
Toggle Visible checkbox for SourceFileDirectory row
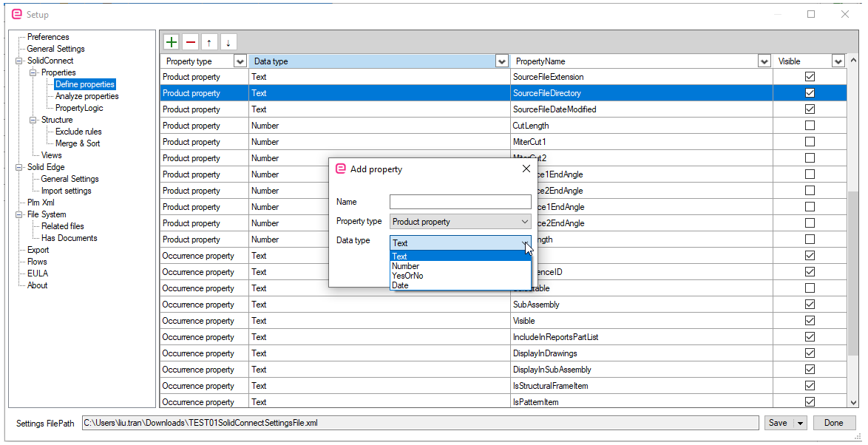[810, 93]
